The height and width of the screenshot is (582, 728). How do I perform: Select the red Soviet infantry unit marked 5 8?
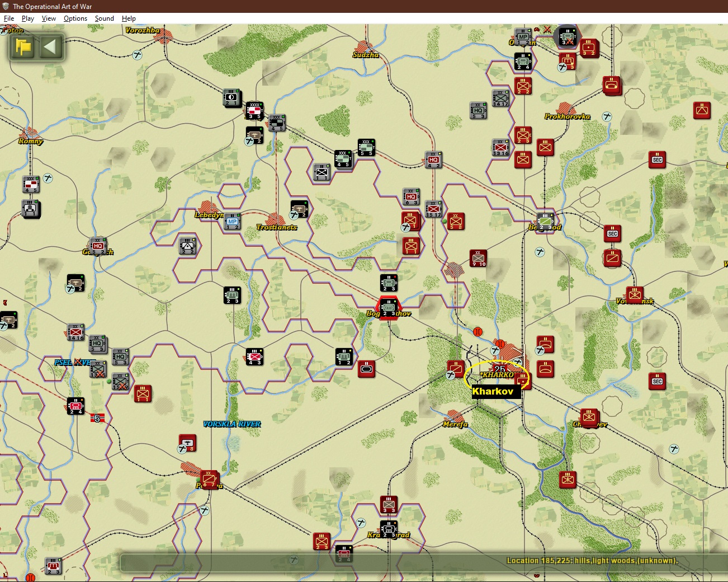click(x=456, y=222)
